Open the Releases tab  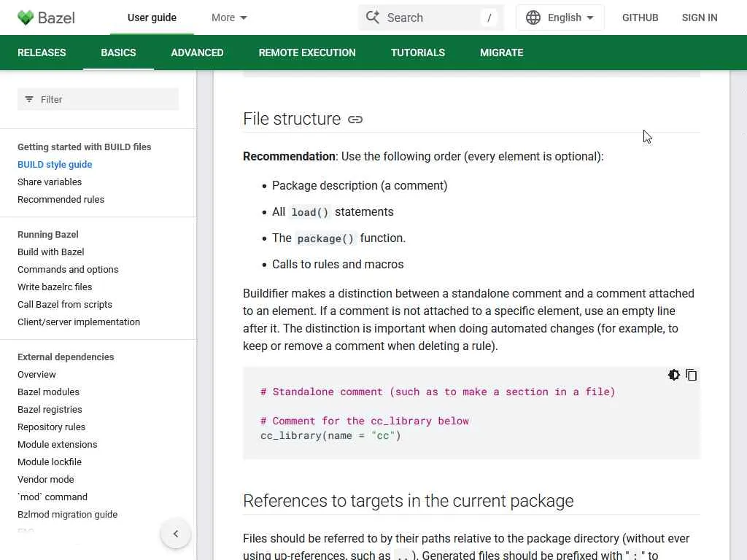point(42,52)
